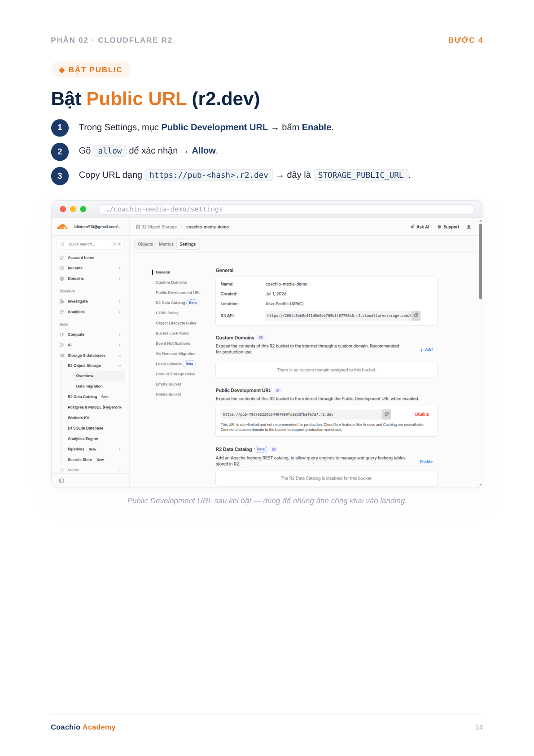Screen dimensions: 534x756
Task: Jump to Bucket Lock Rules section
Action: coord(172,334)
